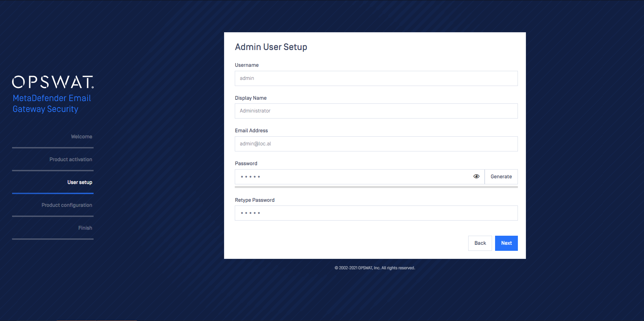Click the OPSWAT copyright notice text

[x=375, y=268]
